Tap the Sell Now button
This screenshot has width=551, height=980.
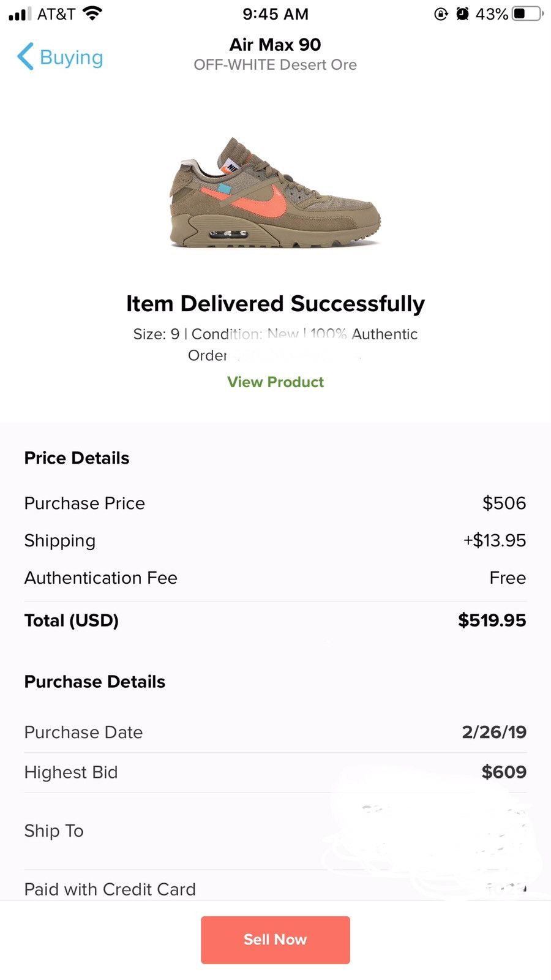(275, 940)
